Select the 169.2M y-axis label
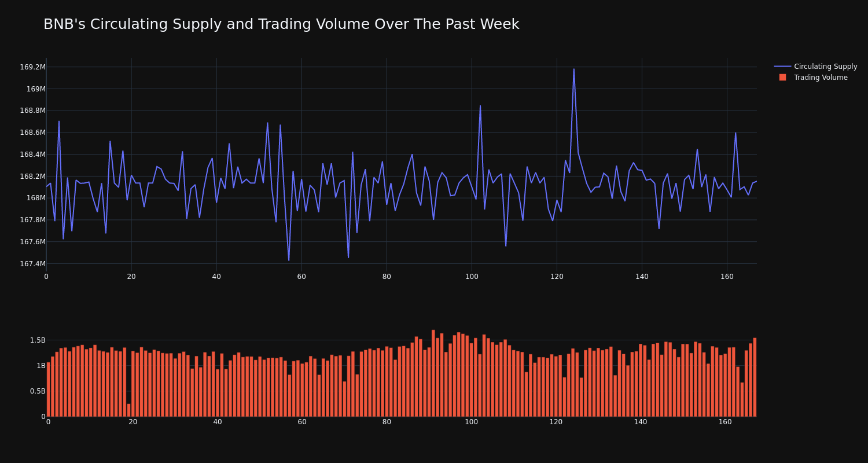Viewport: 868px width, 463px height. [32, 67]
